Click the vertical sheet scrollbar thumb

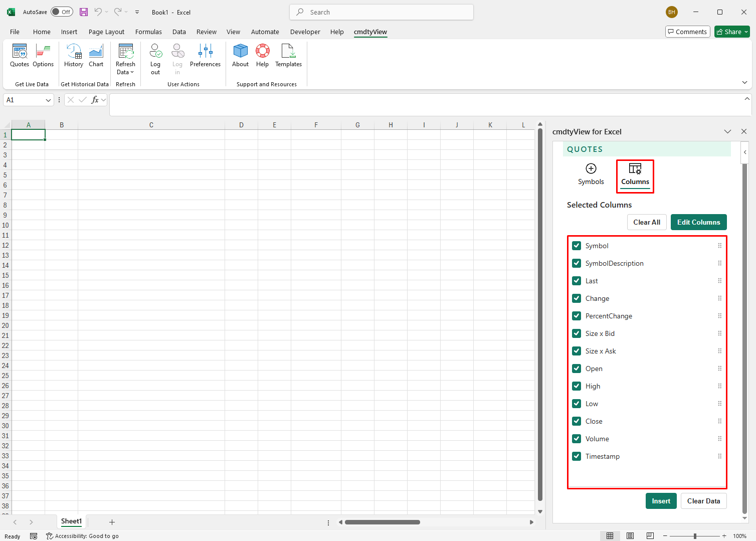540,315
